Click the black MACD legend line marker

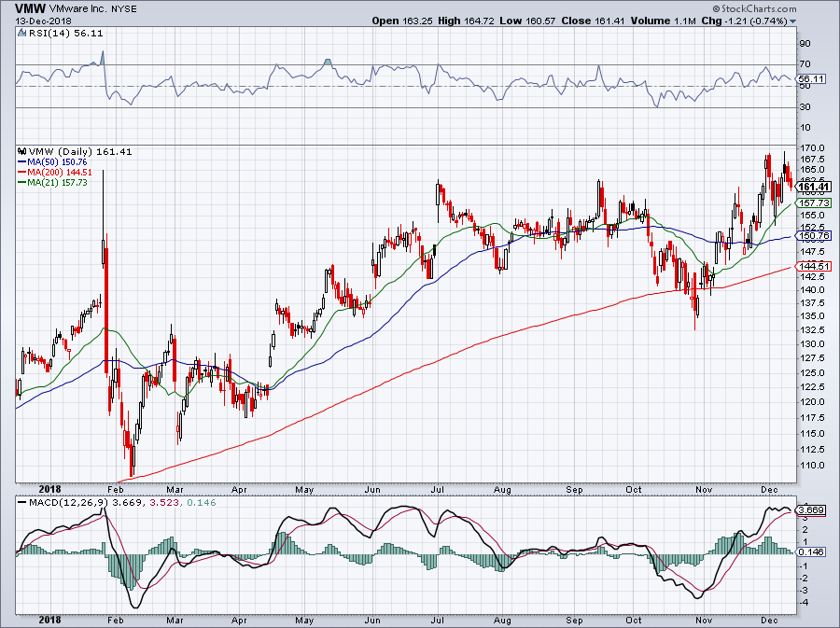click(22, 503)
